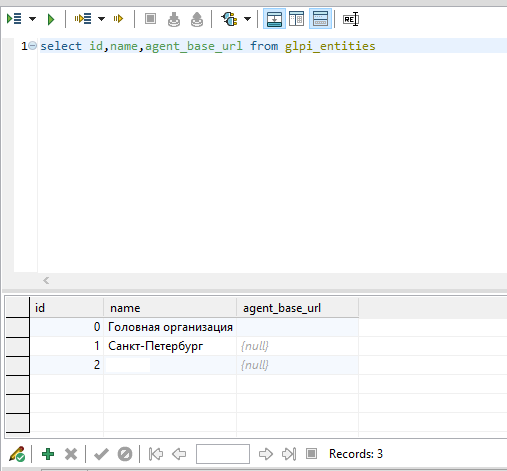
Task: Click the connection plug icon
Action: click(229, 19)
